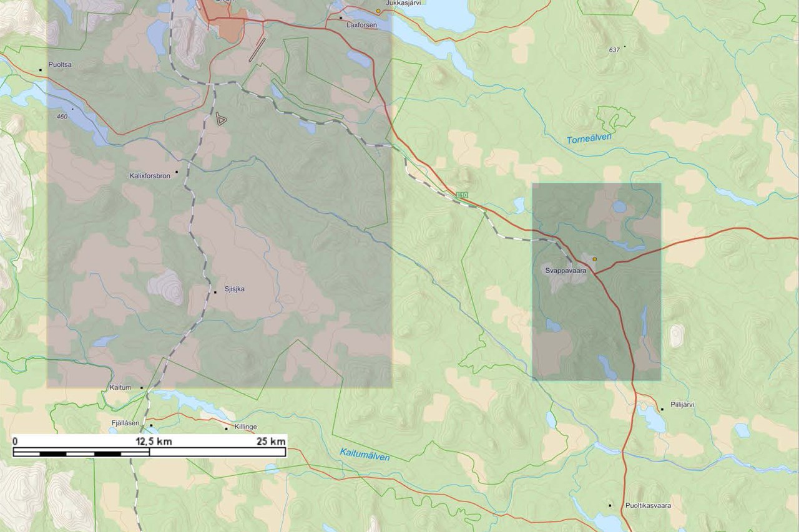Click the Sjisjka black square marker
The image size is (799, 532).
click(215, 292)
